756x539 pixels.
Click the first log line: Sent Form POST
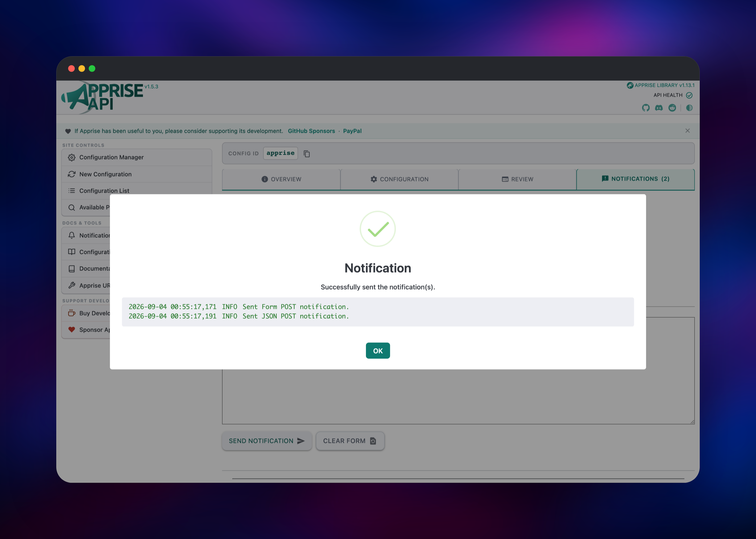coord(239,307)
